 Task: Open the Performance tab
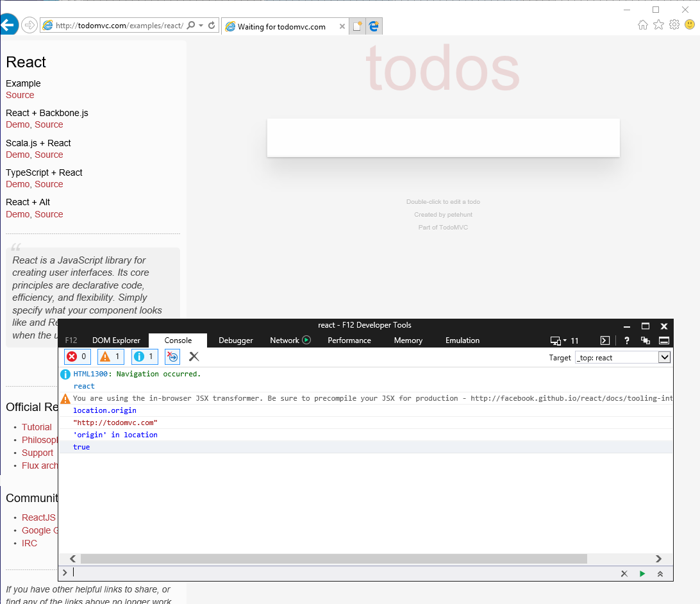coord(349,340)
